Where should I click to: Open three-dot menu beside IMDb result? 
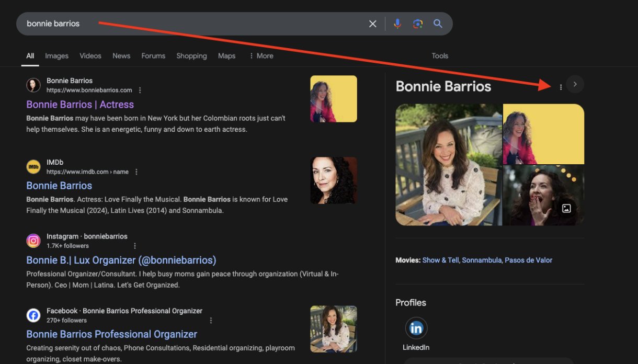point(136,172)
